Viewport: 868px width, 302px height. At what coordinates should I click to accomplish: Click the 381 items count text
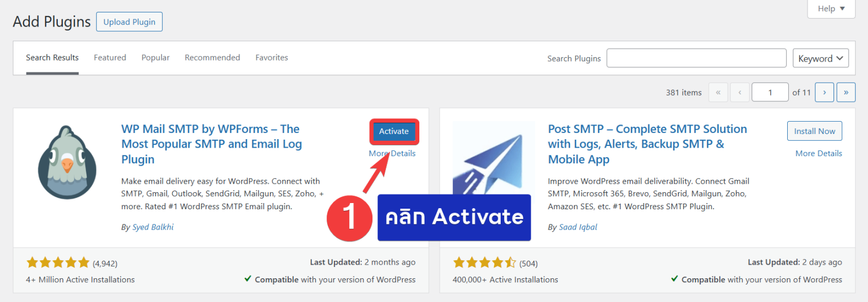[x=684, y=93]
